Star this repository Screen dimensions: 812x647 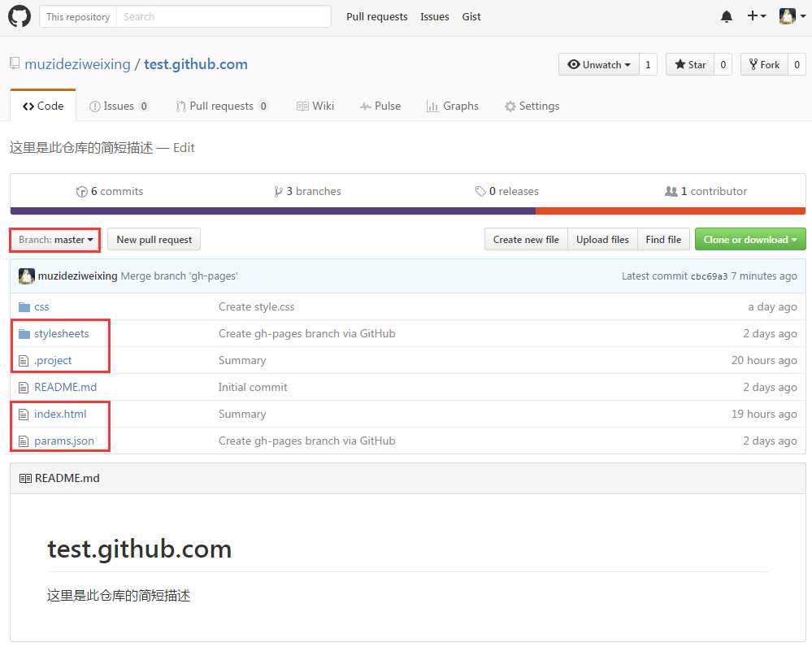pos(690,65)
